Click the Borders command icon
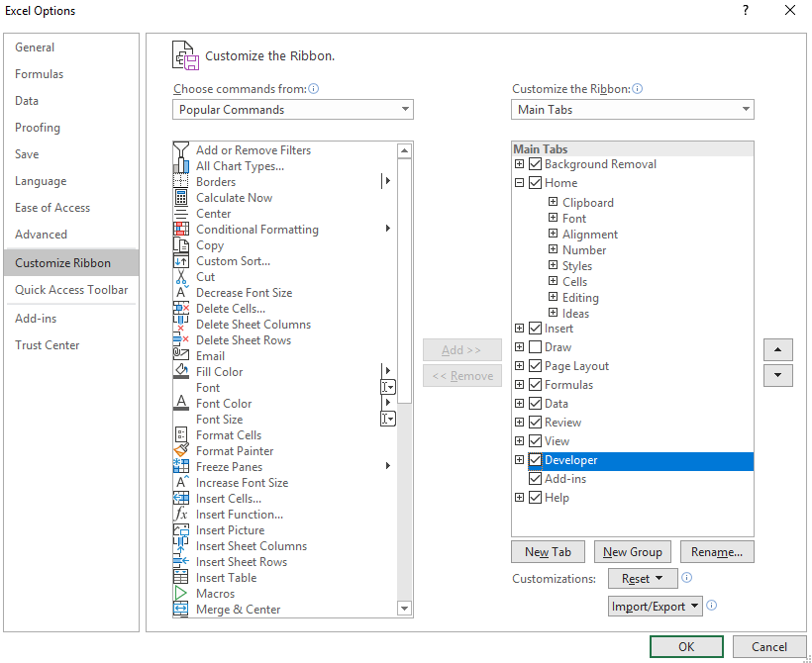 (x=181, y=182)
